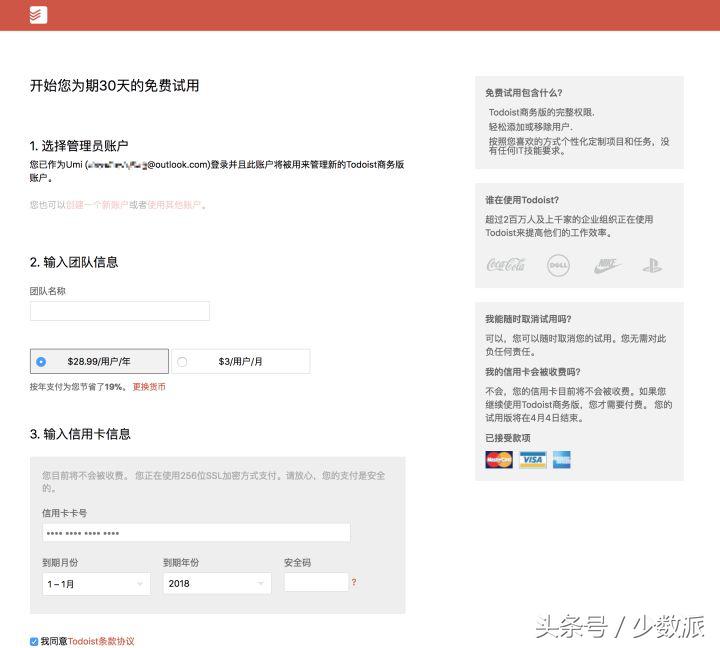This screenshot has height=648, width=720.
Task: Click the text Todoist商务版的完整权限
Action: (541, 112)
